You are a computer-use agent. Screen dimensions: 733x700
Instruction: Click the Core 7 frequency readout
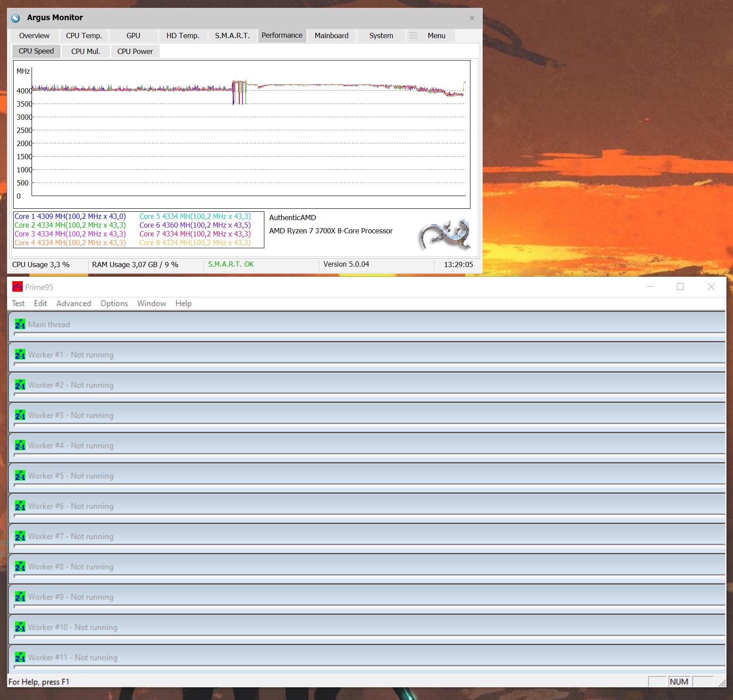[x=195, y=234]
